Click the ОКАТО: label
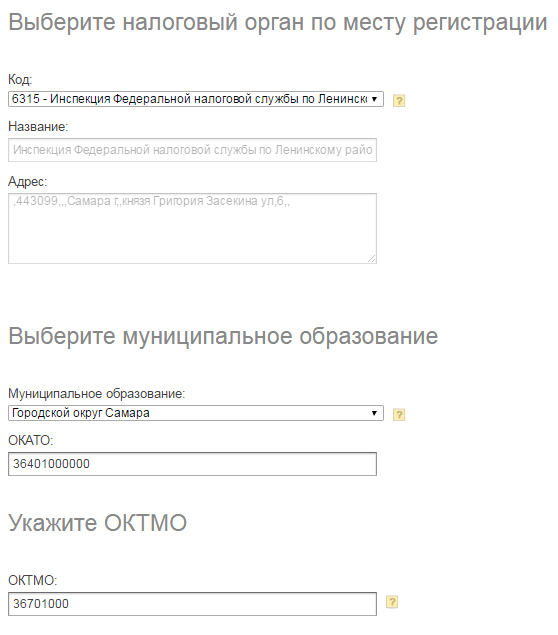Image resolution: width=558 pixels, height=635 pixels. click(31, 440)
